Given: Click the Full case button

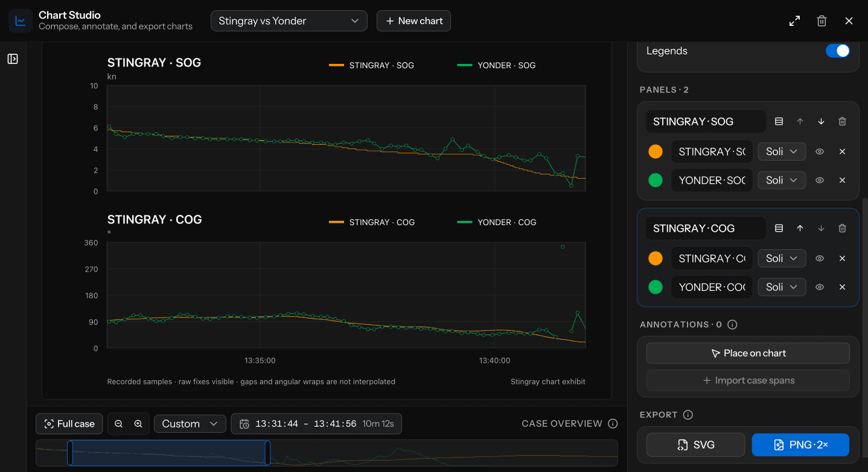Looking at the screenshot, I should tap(69, 424).
